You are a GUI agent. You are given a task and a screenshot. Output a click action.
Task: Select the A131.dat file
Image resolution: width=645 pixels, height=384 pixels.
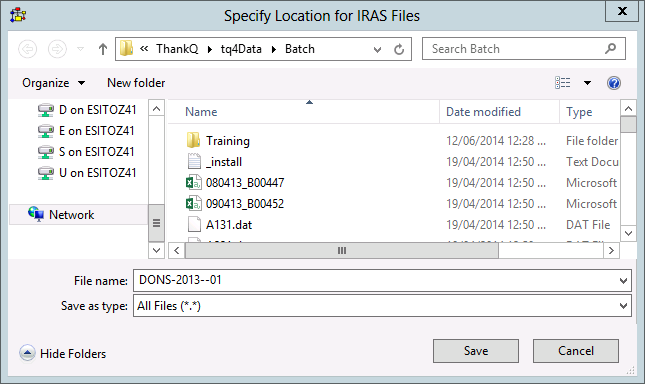pos(229,225)
